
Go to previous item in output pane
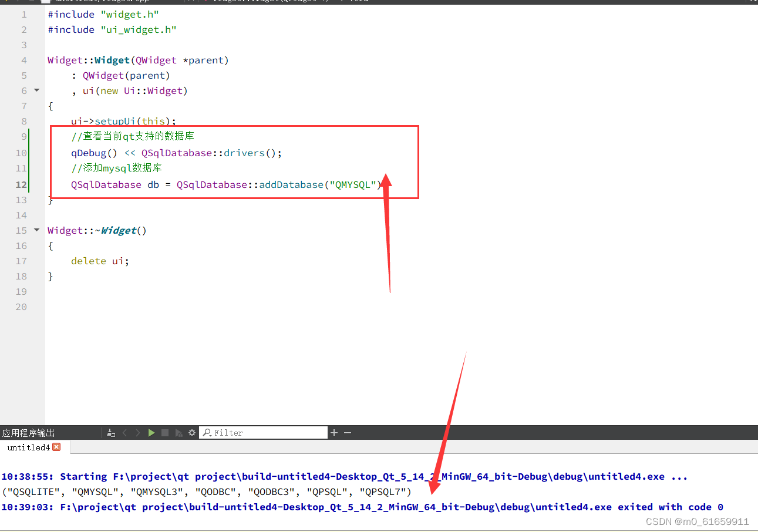click(124, 433)
